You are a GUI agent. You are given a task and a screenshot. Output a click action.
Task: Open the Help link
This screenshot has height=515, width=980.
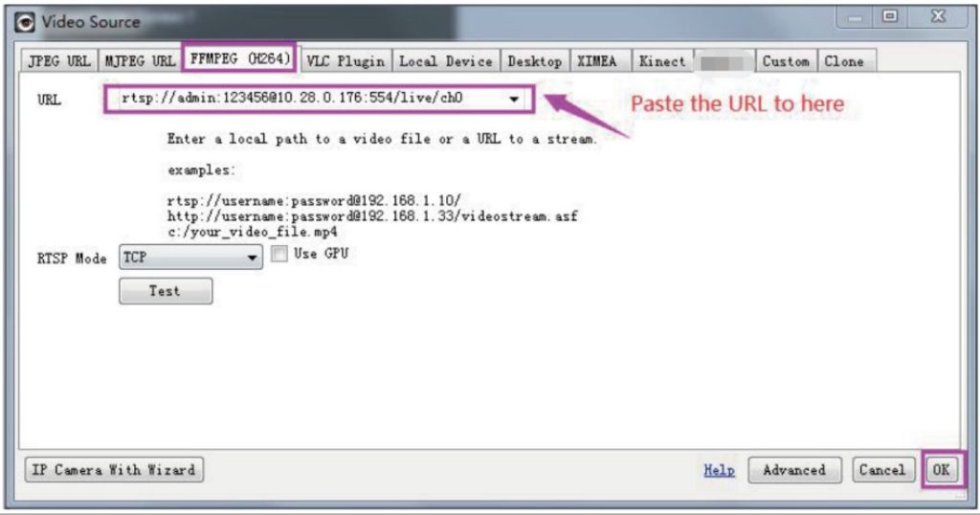pyautogui.click(x=719, y=471)
